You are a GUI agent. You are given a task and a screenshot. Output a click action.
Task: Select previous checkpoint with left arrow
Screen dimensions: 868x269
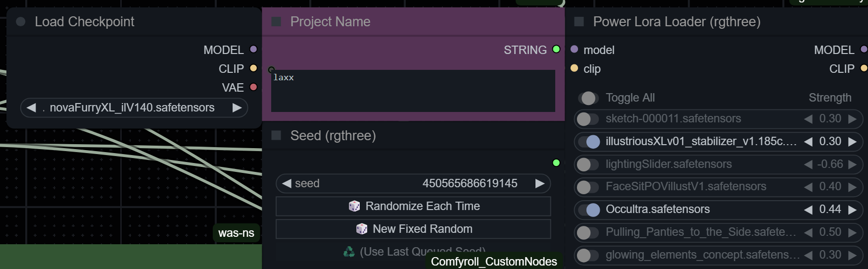click(31, 108)
